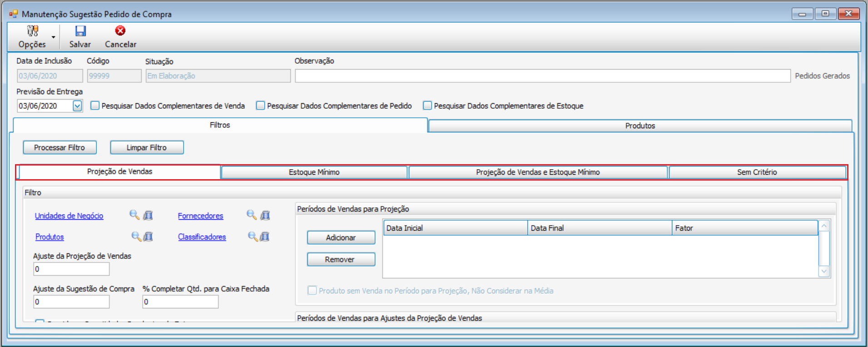This screenshot has height=347, width=868.
Task: Click the Código 99999 field
Action: [x=114, y=76]
